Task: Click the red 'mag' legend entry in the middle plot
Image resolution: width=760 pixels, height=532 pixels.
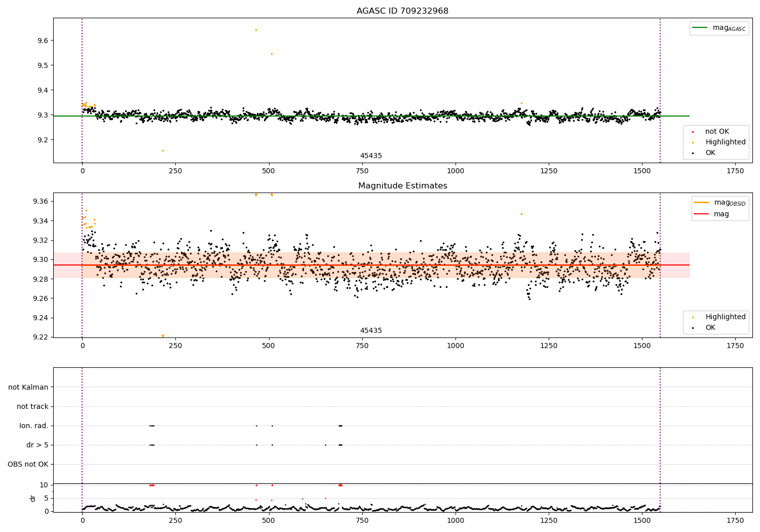Action: (x=721, y=214)
